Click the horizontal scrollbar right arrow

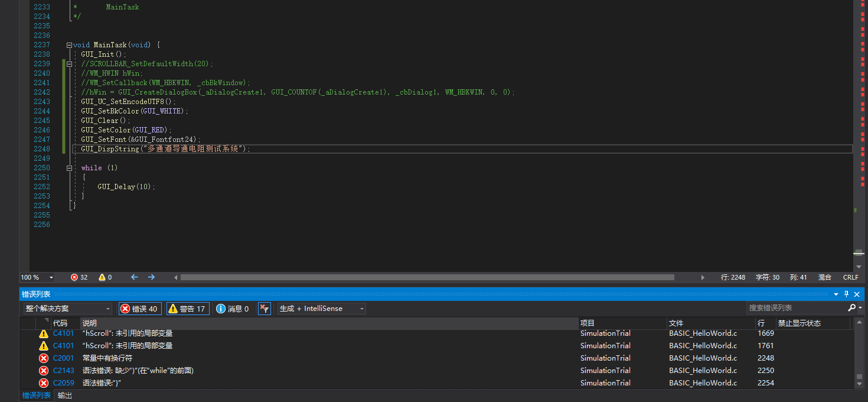[703, 277]
